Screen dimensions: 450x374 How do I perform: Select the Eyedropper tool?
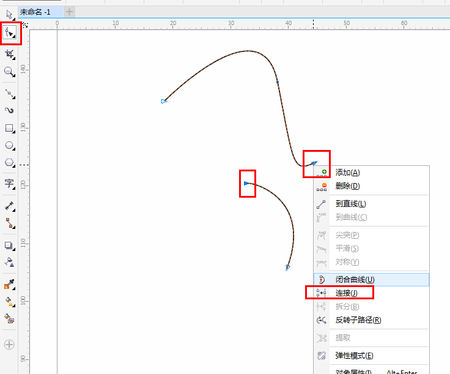[x=9, y=285]
